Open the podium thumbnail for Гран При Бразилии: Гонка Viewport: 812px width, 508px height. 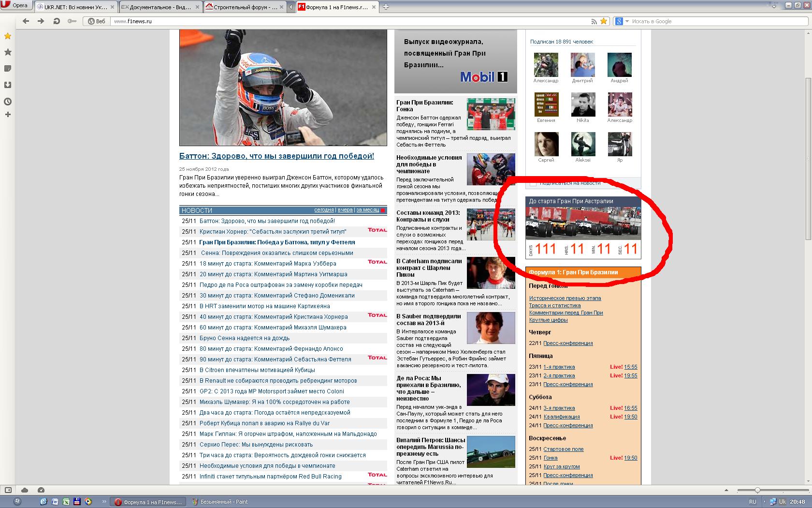[491, 114]
